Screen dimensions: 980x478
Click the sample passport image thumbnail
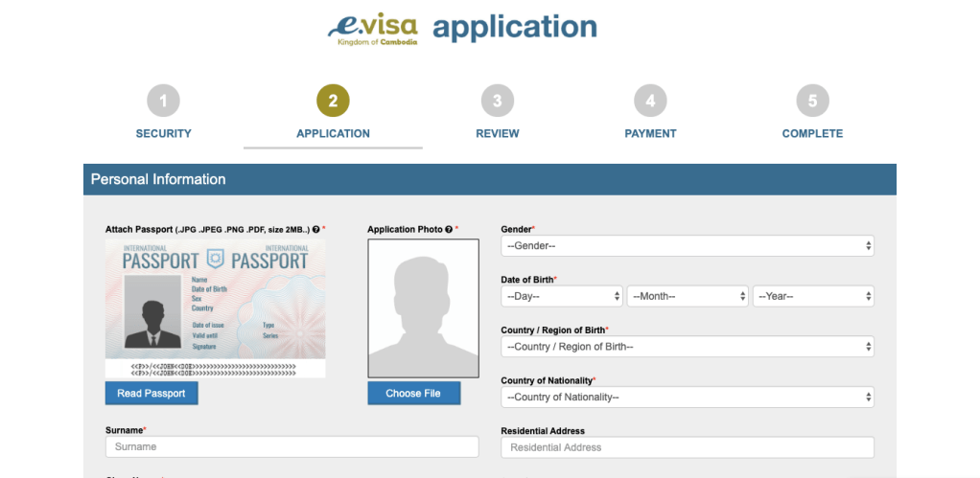[215, 307]
